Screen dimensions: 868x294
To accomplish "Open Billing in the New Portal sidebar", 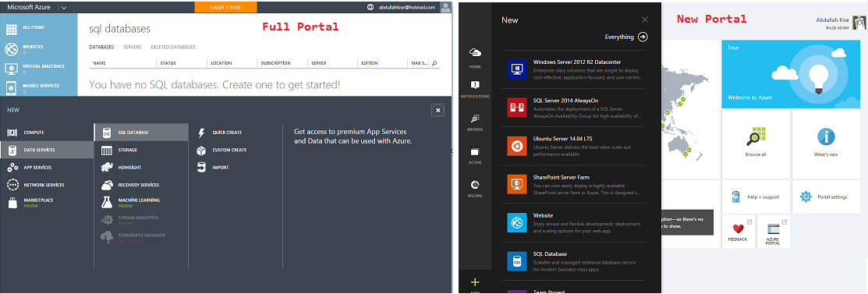I will tap(475, 189).
